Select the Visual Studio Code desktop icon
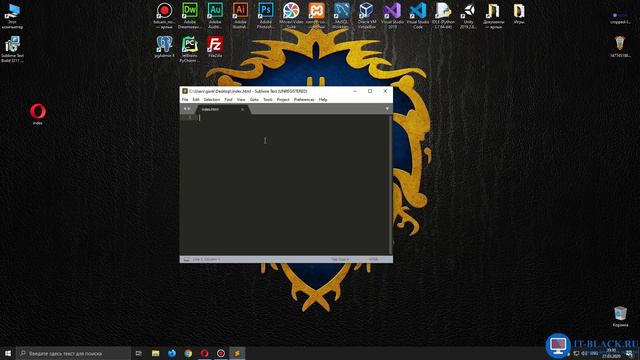This screenshot has height=360, width=640. tap(418, 16)
